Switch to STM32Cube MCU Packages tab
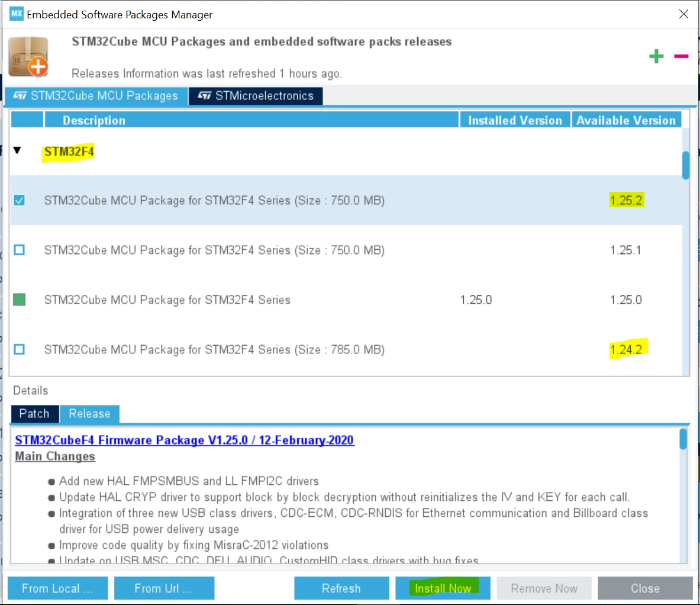 (95, 96)
